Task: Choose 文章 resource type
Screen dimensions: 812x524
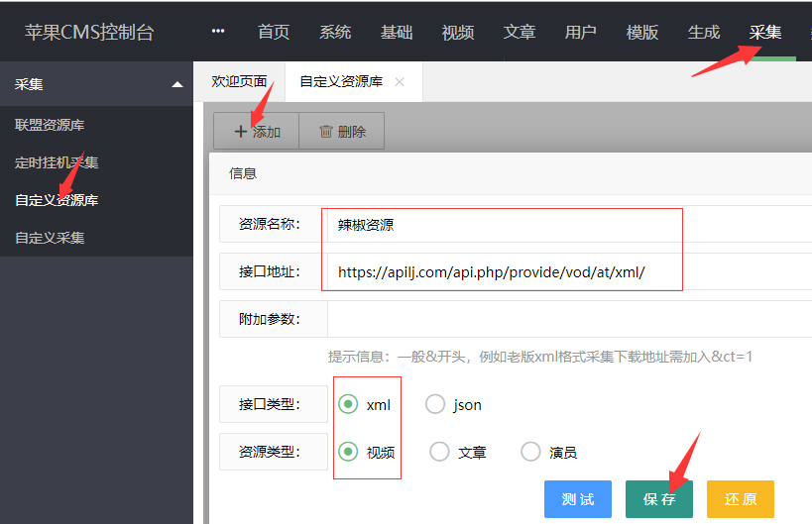Action: (x=439, y=452)
